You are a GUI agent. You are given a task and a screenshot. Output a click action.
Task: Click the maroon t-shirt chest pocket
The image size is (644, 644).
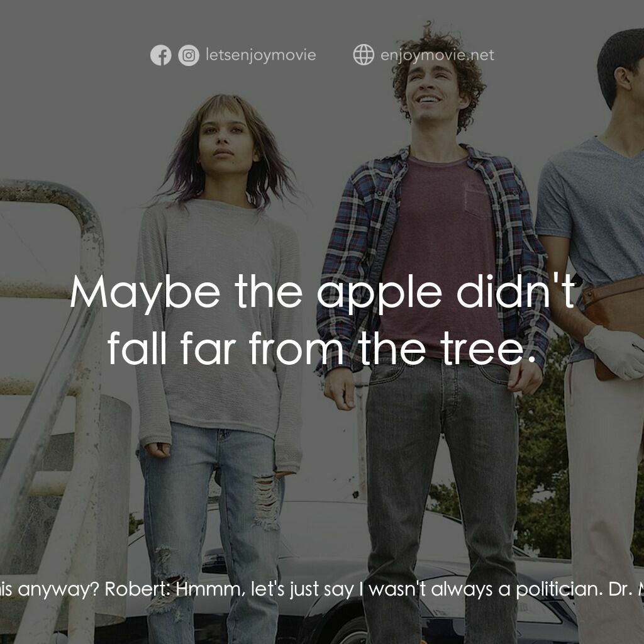pyautogui.click(x=479, y=201)
